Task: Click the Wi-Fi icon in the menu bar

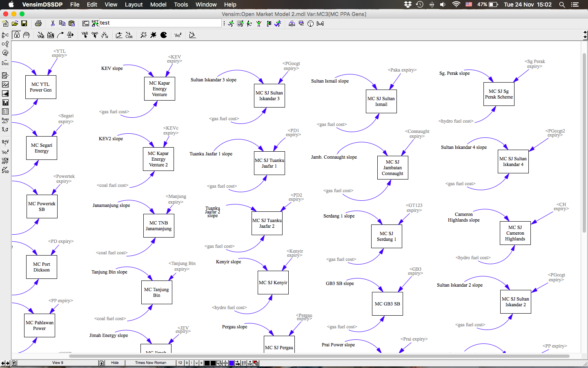Action: point(456,4)
